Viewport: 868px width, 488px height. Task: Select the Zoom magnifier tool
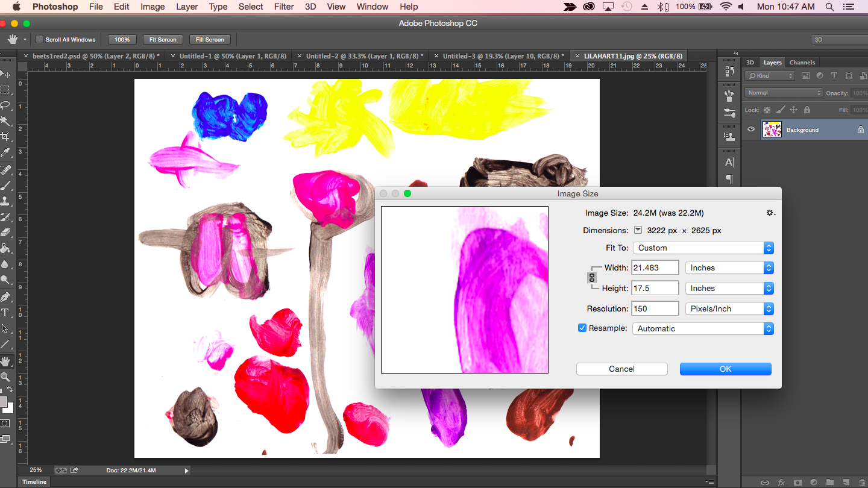(5, 377)
